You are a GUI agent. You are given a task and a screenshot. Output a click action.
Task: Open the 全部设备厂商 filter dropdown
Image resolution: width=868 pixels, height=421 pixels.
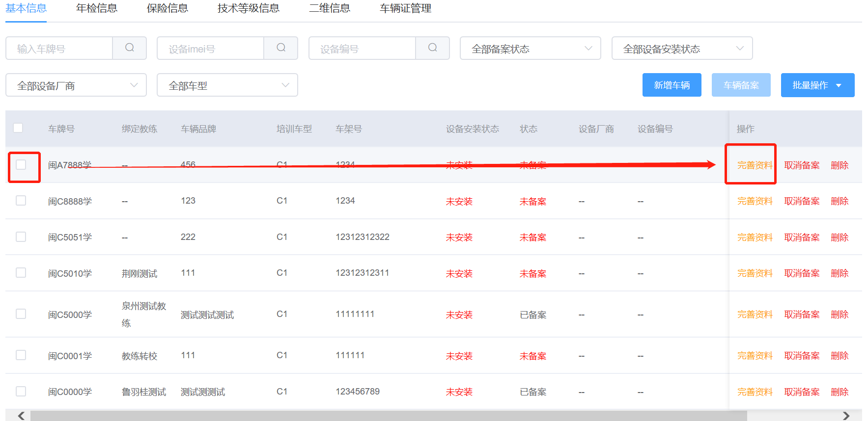(x=76, y=85)
